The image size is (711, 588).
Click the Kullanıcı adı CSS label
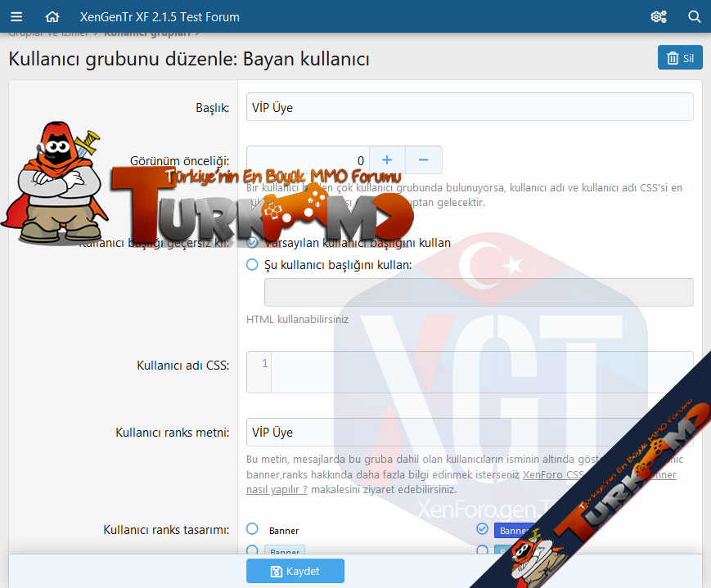point(183,366)
